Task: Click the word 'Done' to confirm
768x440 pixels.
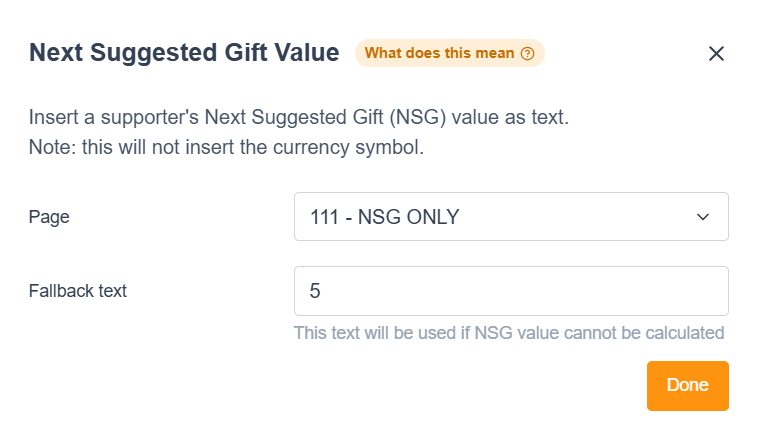Action: tap(687, 385)
